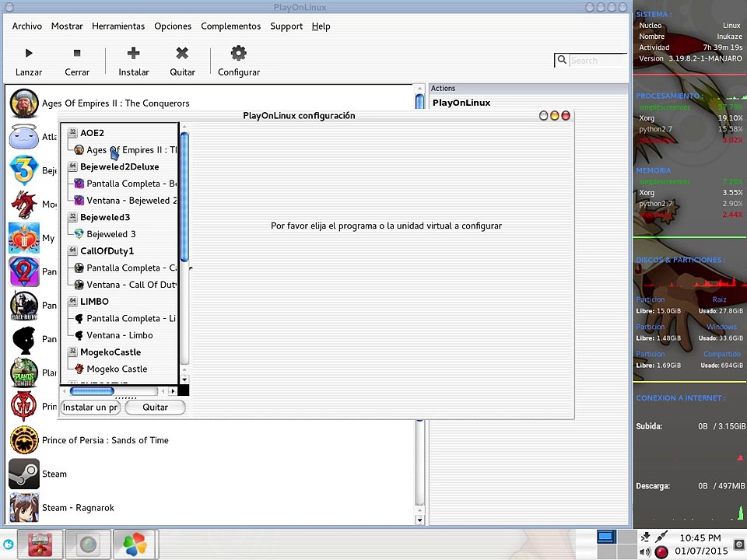
Task: Select the Atlantica blue blob icon in main list
Action: [x=24, y=137]
